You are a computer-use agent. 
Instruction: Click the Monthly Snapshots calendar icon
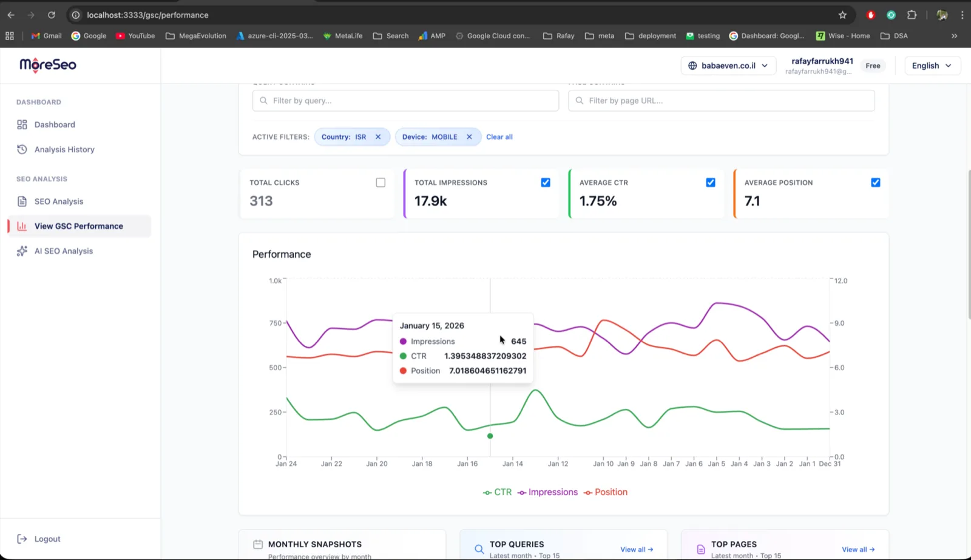point(258,545)
